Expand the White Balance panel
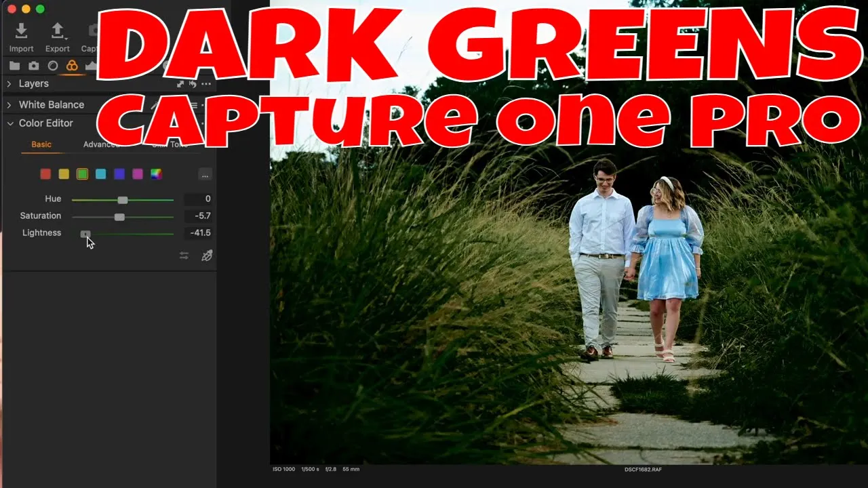Image resolution: width=868 pixels, height=488 pixels. [x=9, y=105]
